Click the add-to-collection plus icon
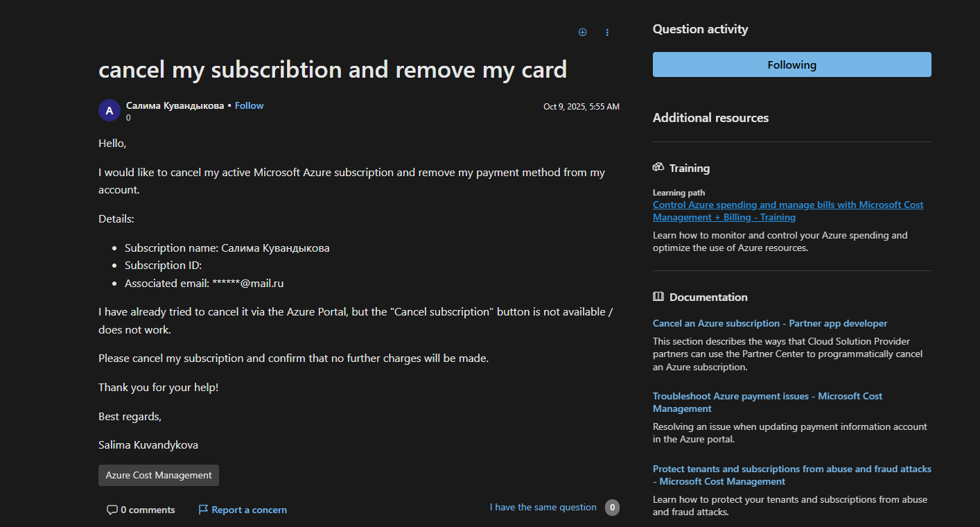The height and width of the screenshot is (527, 980). 582,32
